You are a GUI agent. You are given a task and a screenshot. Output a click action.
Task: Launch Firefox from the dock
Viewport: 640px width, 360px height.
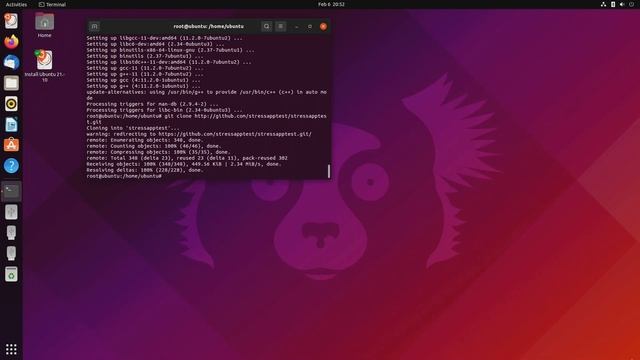point(11,42)
